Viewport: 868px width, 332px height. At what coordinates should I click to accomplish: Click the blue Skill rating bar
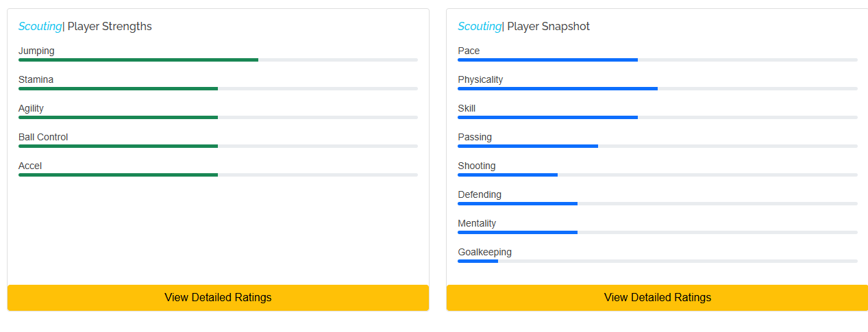(547, 118)
